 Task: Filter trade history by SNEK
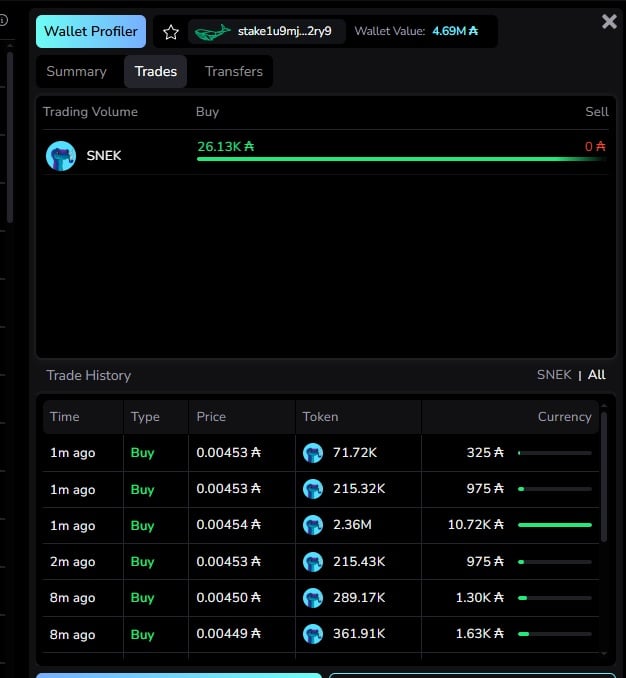pyautogui.click(x=554, y=375)
